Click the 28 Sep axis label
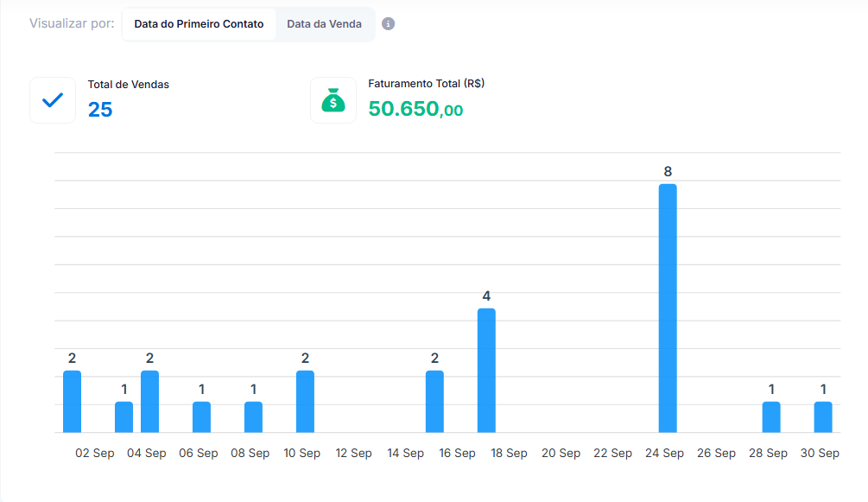 (x=768, y=453)
